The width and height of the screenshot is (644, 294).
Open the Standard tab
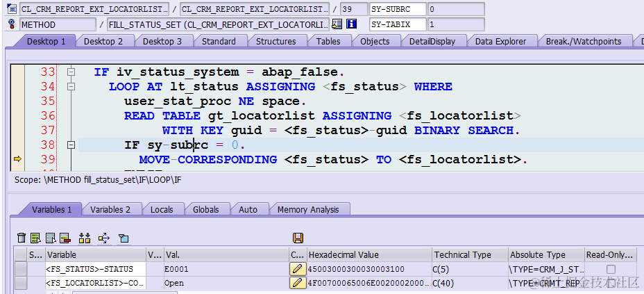click(x=219, y=42)
